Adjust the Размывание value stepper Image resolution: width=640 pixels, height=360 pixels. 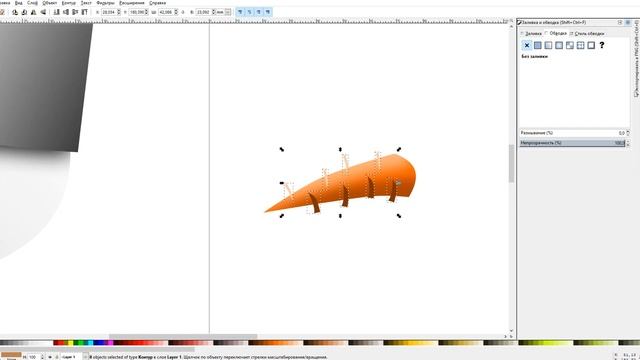628,133
